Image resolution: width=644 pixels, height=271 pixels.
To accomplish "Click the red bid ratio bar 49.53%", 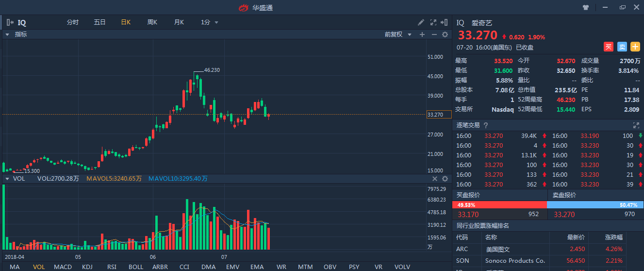I will 500,205.
